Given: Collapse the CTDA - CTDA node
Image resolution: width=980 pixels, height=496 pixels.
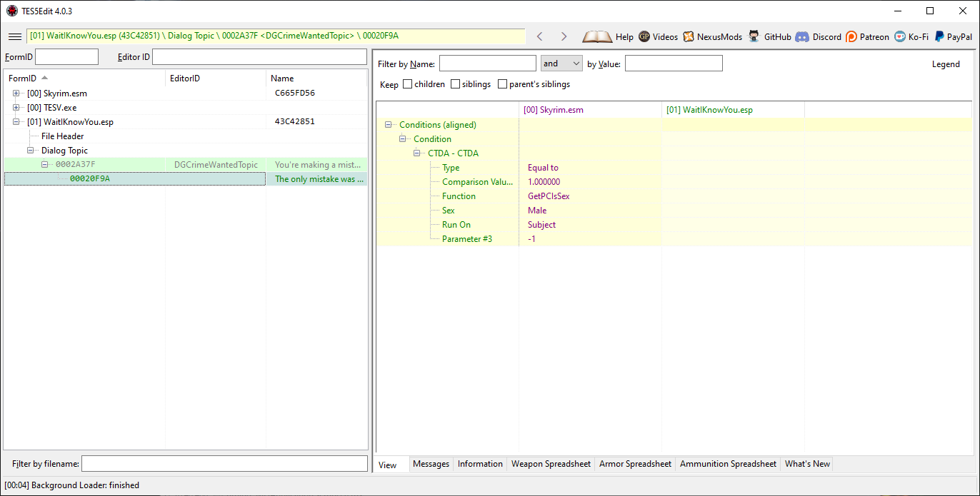Looking at the screenshot, I should pos(417,153).
